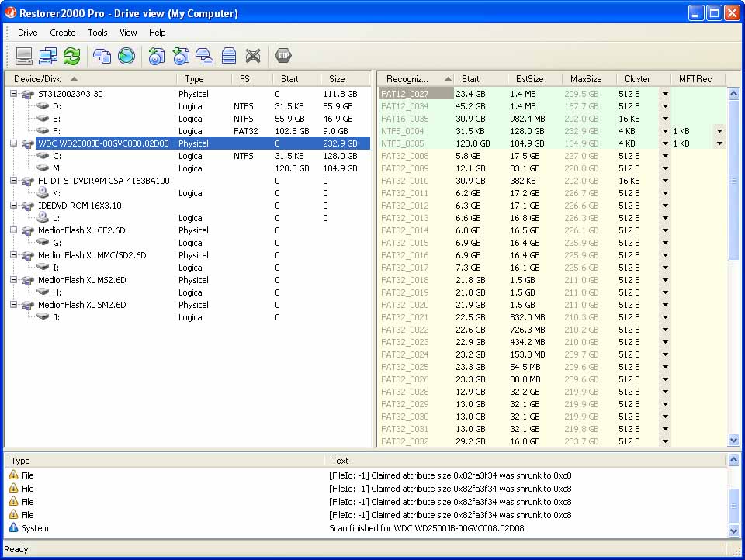Select the NTFS_0005 recognized partition row
The image size is (745, 560).
(x=552, y=143)
